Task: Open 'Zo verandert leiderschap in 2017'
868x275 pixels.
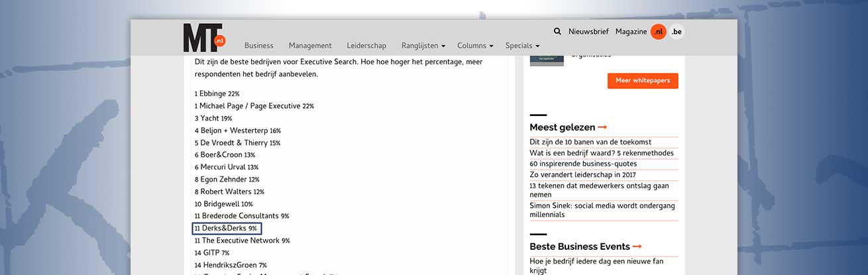Action: tap(582, 175)
